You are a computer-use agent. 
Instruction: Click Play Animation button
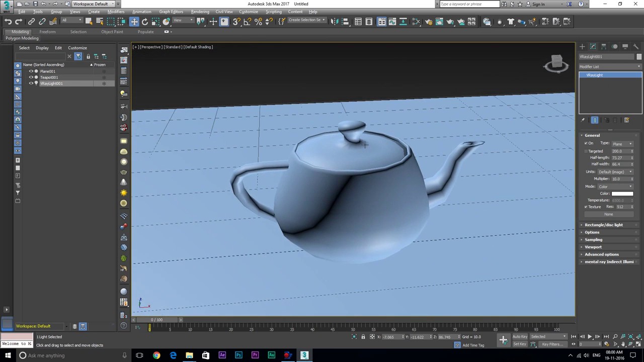[x=590, y=337]
